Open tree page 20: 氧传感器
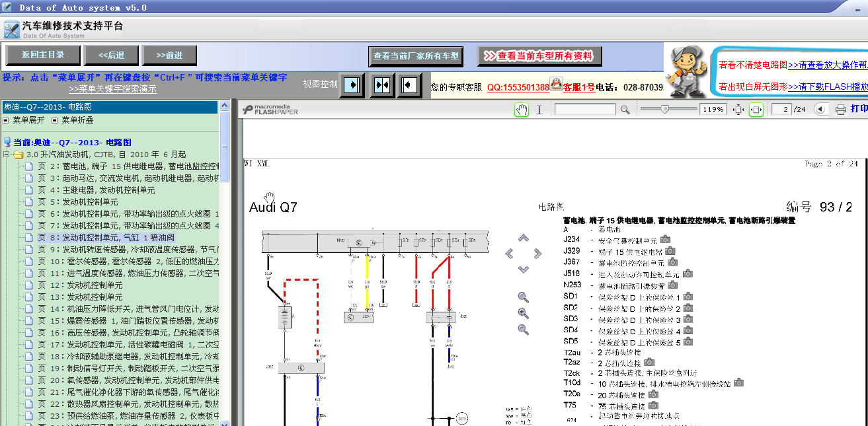The width and height of the screenshot is (868, 426). (x=128, y=380)
